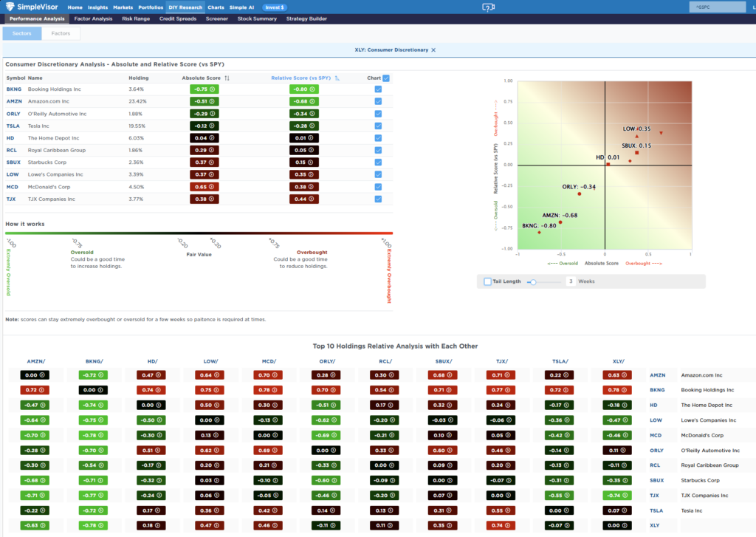Click the SimpleVisor logo
The height and width of the screenshot is (537, 756).
pyautogui.click(x=31, y=7)
